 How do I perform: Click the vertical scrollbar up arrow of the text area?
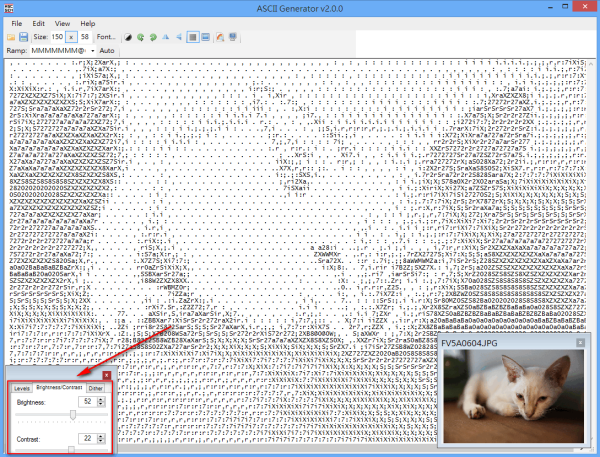point(591,64)
